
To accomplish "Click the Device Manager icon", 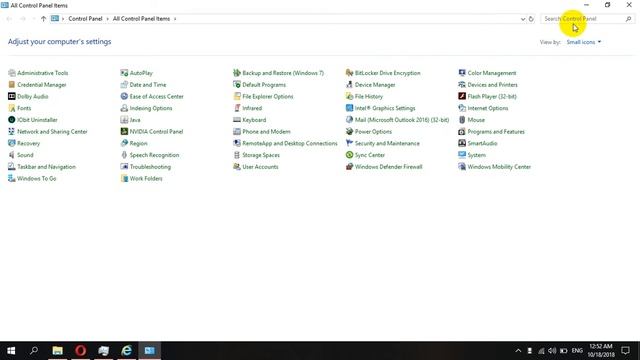I will pos(349,85).
